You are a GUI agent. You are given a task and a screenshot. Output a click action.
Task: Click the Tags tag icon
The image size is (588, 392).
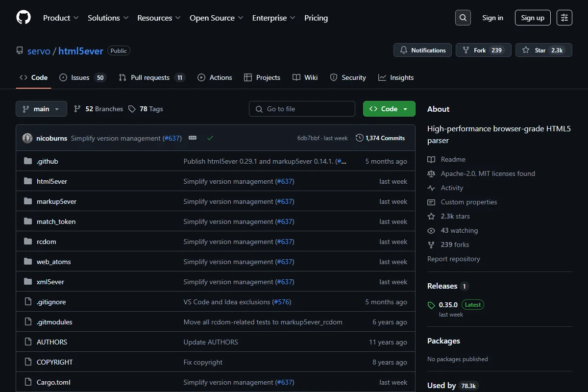(132, 109)
